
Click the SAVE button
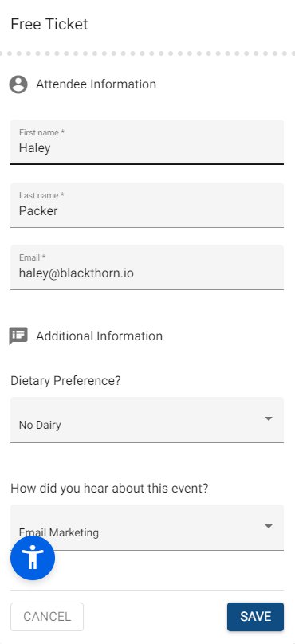(256, 616)
